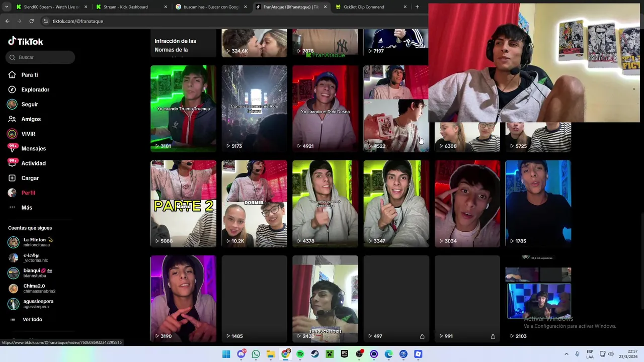Go to Perfil in the sidebar
The height and width of the screenshot is (362, 644).
tap(28, 193)
